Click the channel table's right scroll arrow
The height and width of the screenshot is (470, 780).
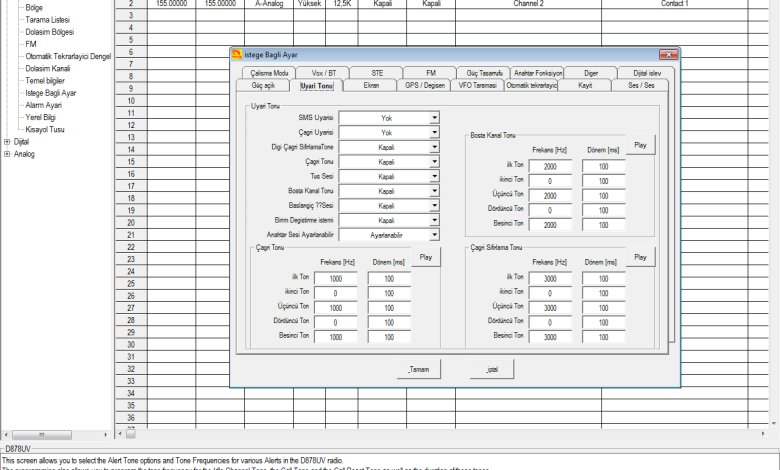click(763, 434)
